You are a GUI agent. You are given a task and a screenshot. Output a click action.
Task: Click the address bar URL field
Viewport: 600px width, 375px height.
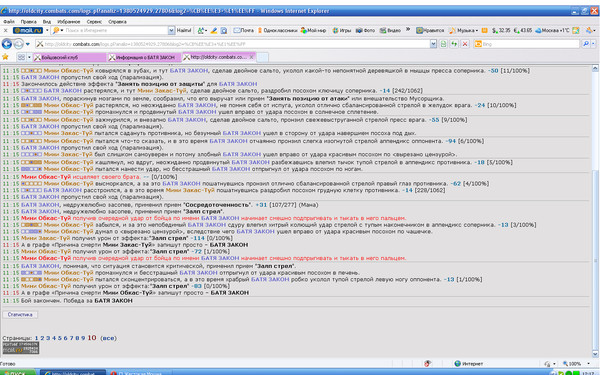coord(232,44)
